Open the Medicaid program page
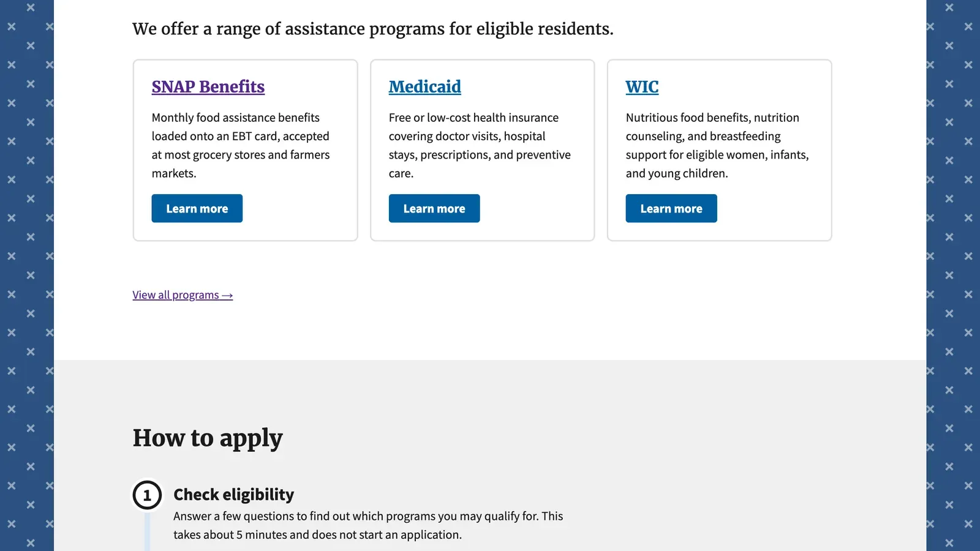Screen dimensions: 980x551 pos(424,86)
